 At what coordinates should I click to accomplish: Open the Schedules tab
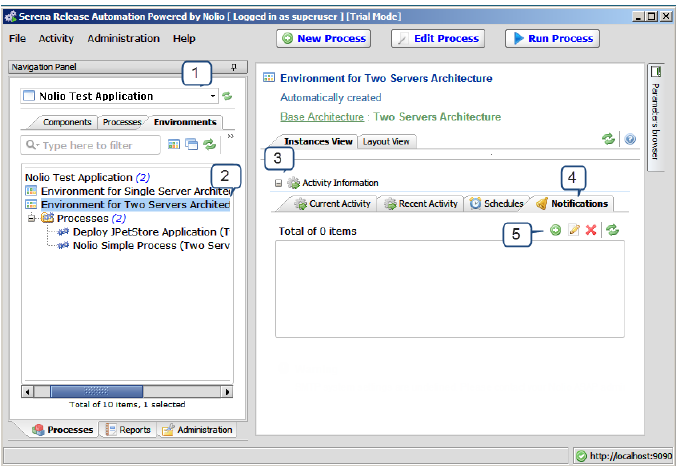pyautogui.click(x=496, y=204)
